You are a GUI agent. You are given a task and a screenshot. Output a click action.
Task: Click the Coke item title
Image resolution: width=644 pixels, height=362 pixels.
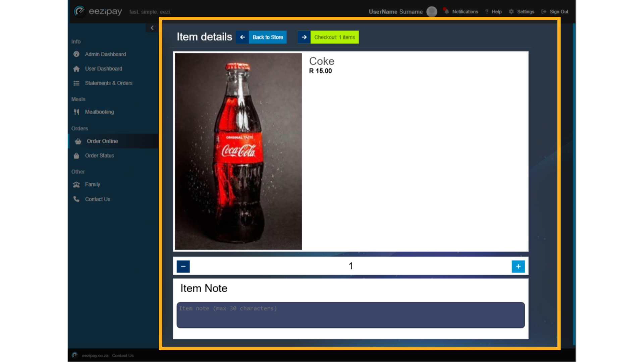pos(322,61)
